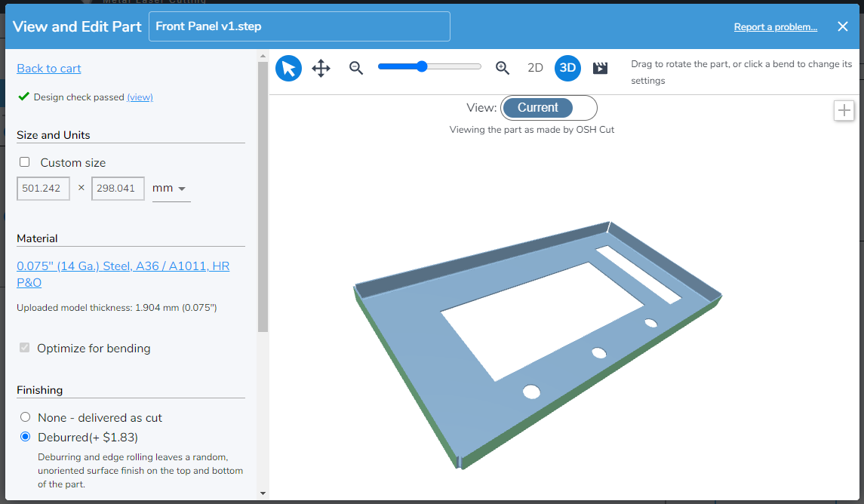Open the mm units dropdown
This screenshot has height=504, width=864.
tap(171, 189)
